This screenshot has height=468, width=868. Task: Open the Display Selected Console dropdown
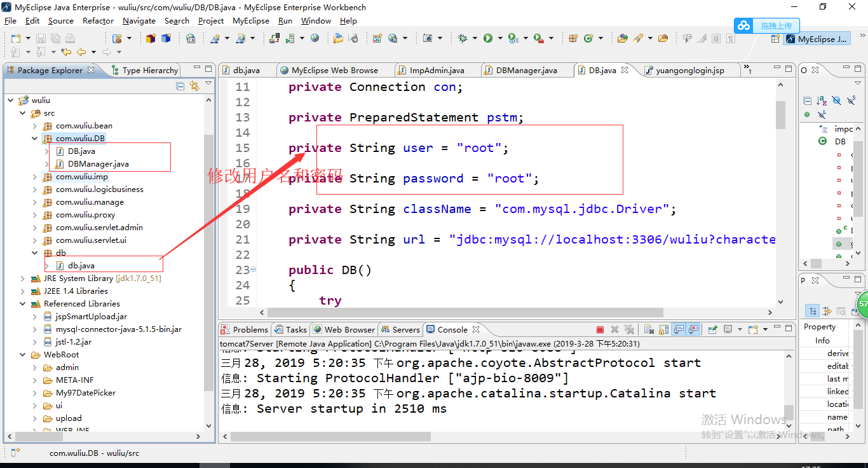click(x=740, y=329)
